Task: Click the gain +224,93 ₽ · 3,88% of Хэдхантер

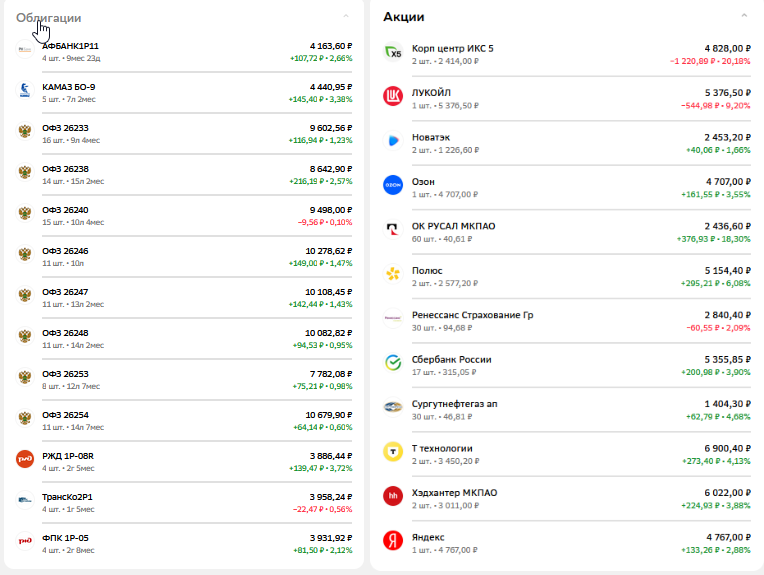Action: coord(716,505)
